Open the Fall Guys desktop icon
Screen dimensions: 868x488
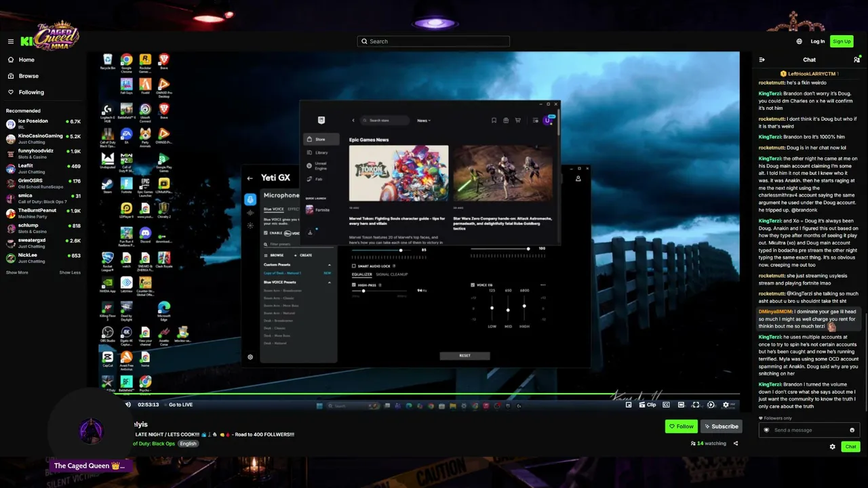tap(126, 87)
